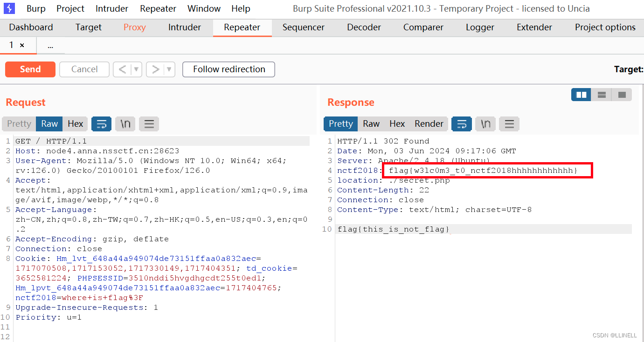Switch Response view to Raw
The image size is (644, 342).
371,123
